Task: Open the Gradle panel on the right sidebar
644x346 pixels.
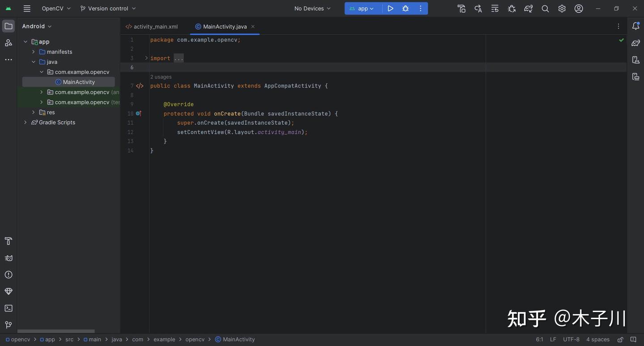Action: point(636,43)
